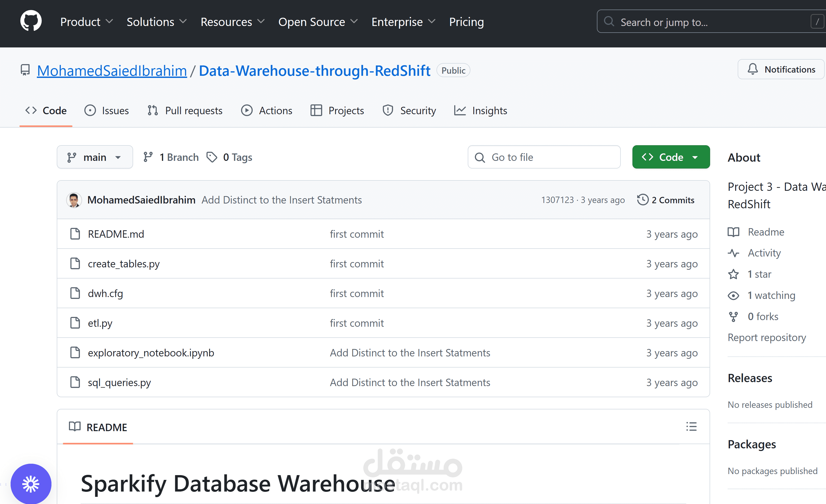The width and height of the screenshot is (826, 504).
Task: Go to the Pricing page
Action: click(466, 22)
